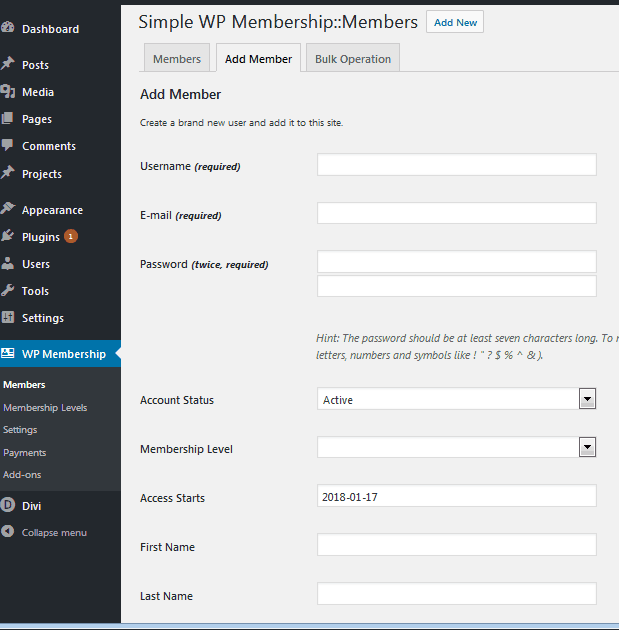Click the Pages stack icon
This screenshot has width=619, height=630.
8,118
